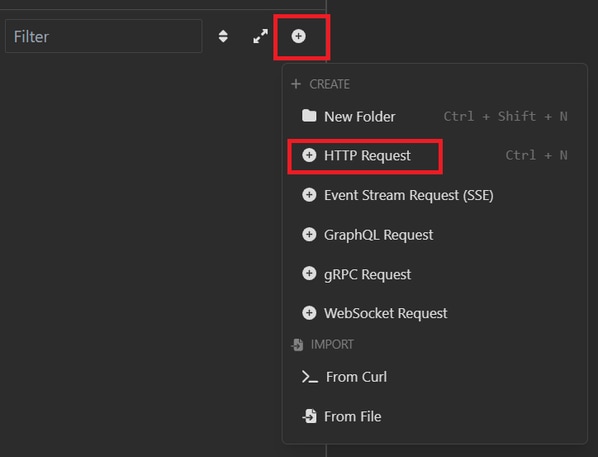Open the sort order dropdown icon
Image resolution: width=598 pixels, height=457 pixels.
(223, 36)
